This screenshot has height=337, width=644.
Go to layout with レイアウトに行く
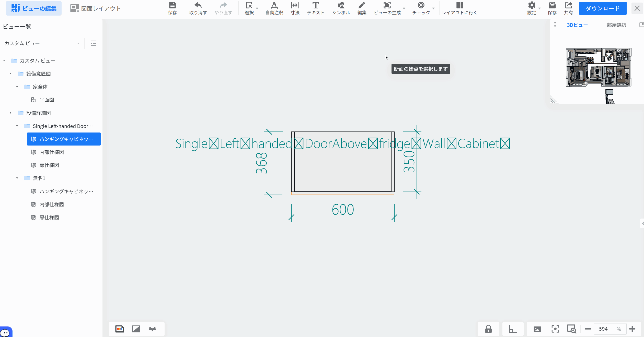[459, 8]
